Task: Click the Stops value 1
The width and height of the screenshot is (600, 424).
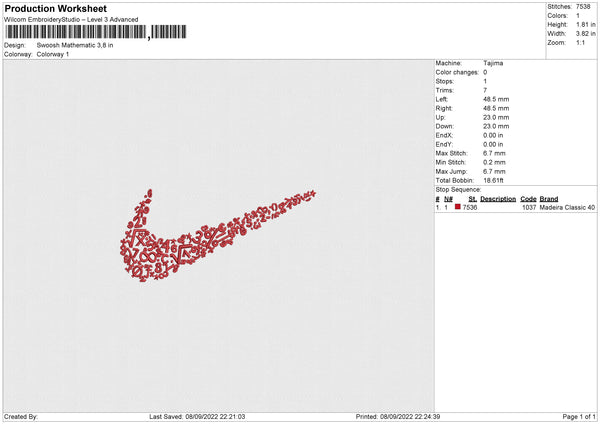Action: click(x=485, y=81)
